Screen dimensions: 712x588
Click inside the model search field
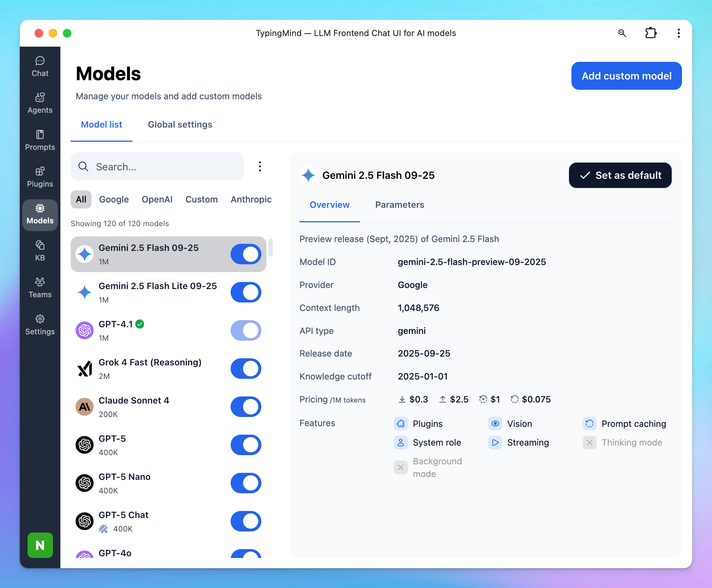pos(157,166)
